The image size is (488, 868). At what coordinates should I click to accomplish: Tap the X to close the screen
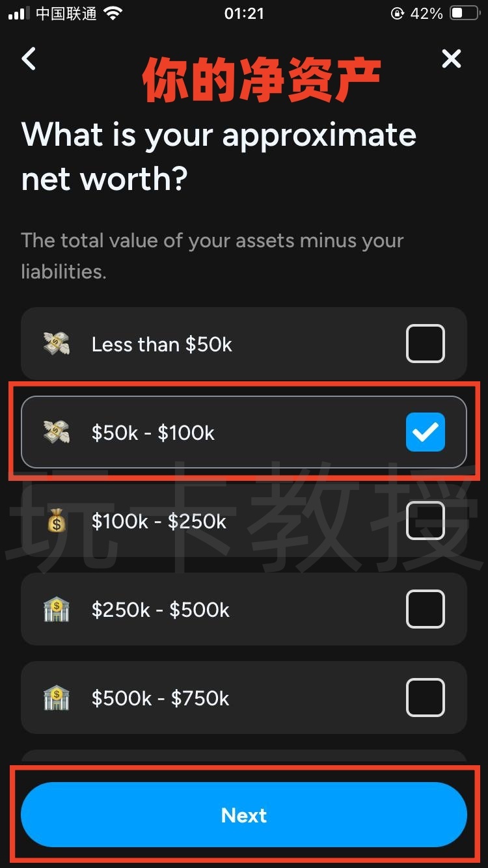pos(451,59)
